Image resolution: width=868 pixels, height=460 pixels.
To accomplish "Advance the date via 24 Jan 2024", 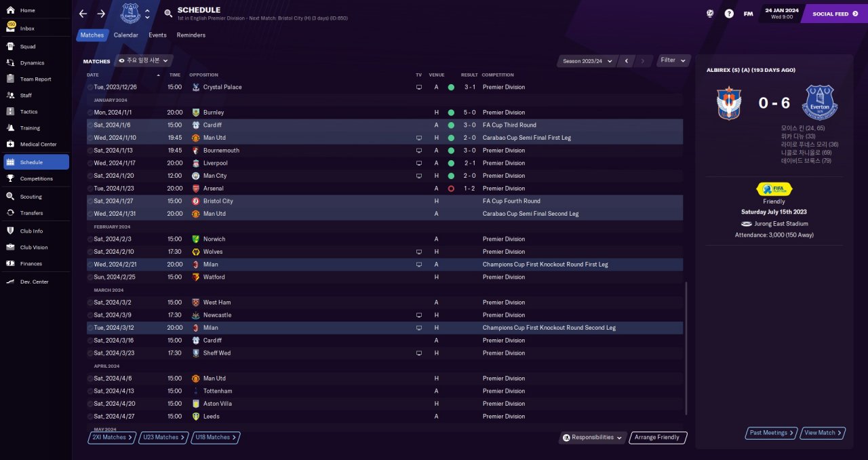I will pyautogui.click(x=782, y=14).
